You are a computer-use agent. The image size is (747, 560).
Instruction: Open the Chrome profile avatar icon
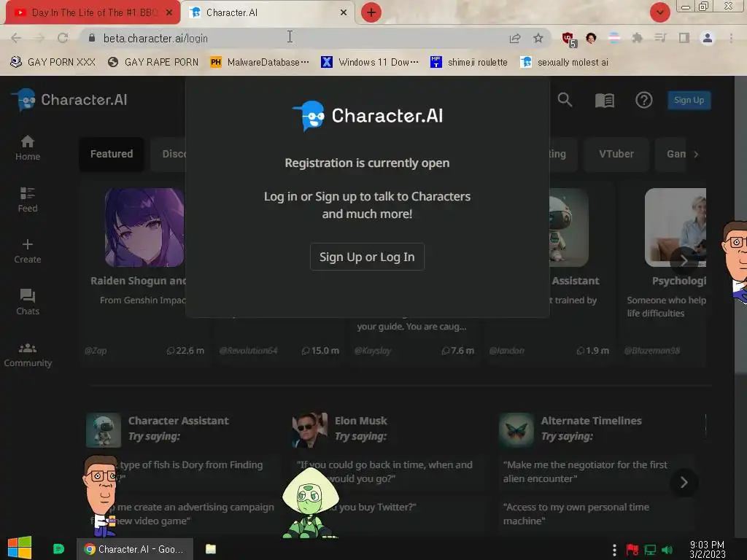tap(708, 38)
